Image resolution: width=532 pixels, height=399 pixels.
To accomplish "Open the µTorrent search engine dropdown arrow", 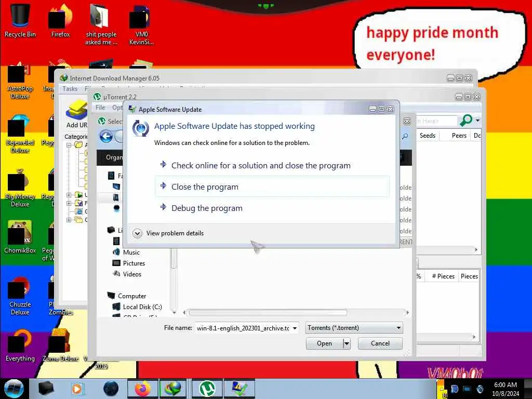I will (477, 121).
